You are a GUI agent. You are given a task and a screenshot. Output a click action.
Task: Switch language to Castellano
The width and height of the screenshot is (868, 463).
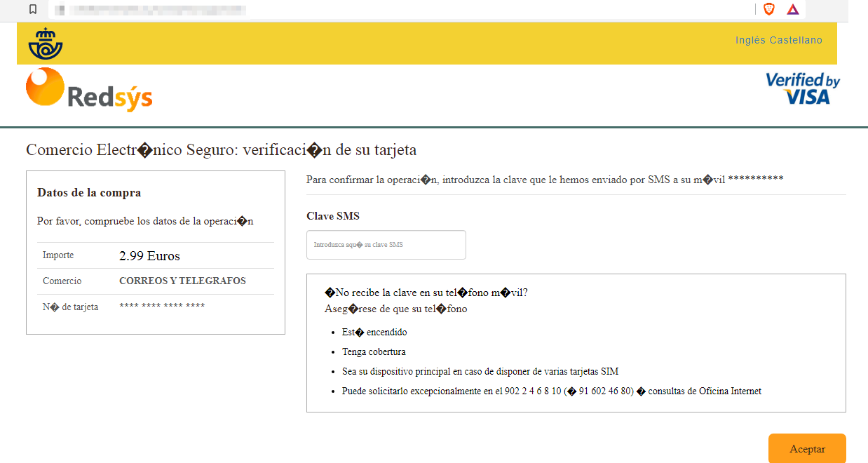click(796, 40)
